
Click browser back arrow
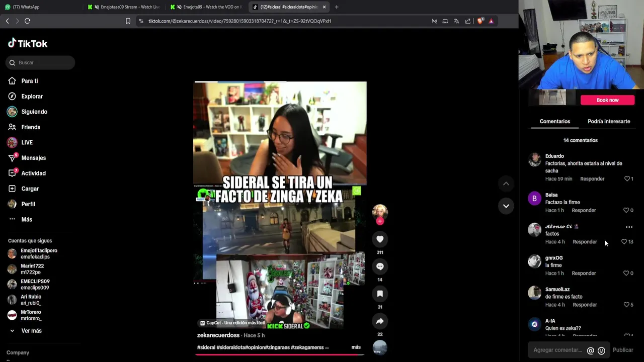coord(7,21)
